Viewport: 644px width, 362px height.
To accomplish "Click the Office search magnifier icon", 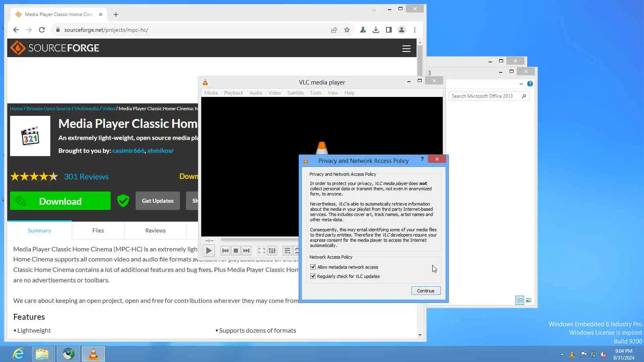I will pos(524,96).
